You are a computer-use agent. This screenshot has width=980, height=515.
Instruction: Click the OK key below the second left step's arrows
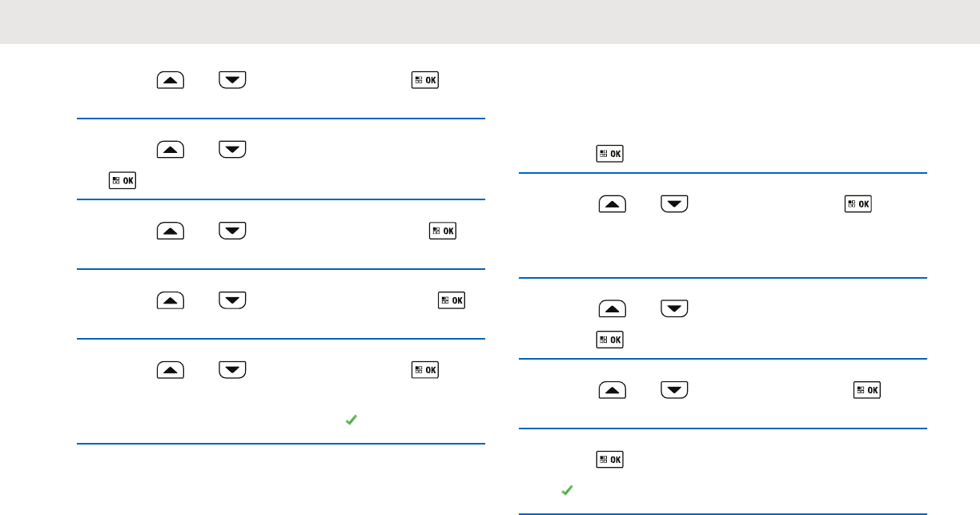click(122, 181)
